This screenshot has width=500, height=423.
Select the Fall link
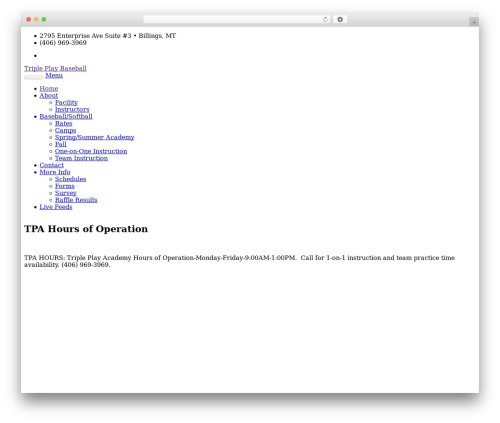click(61, 144)
